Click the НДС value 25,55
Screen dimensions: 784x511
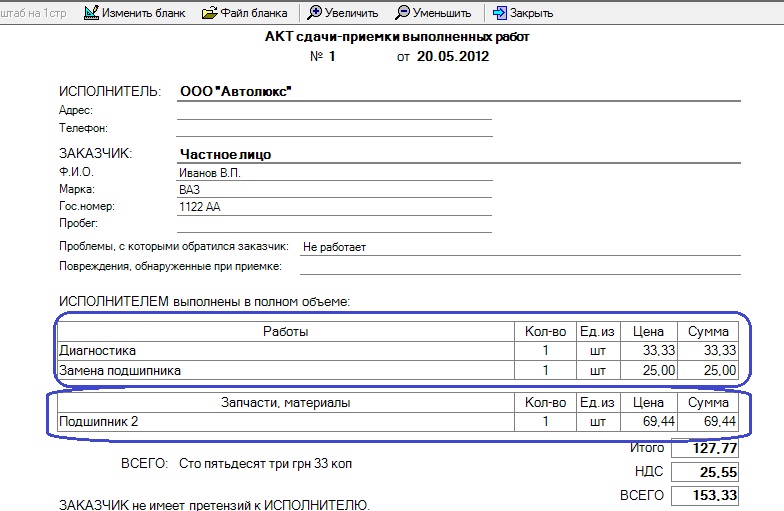tap(705, 472)
